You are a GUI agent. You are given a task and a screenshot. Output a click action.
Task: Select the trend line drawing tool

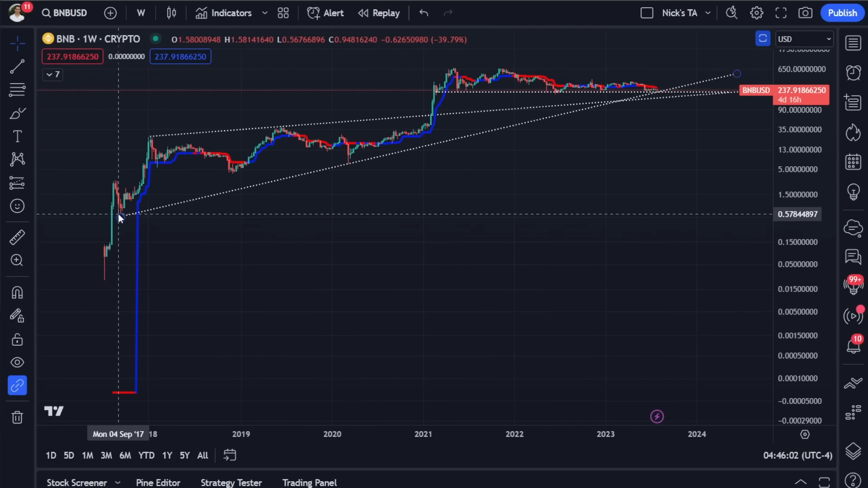17,67
